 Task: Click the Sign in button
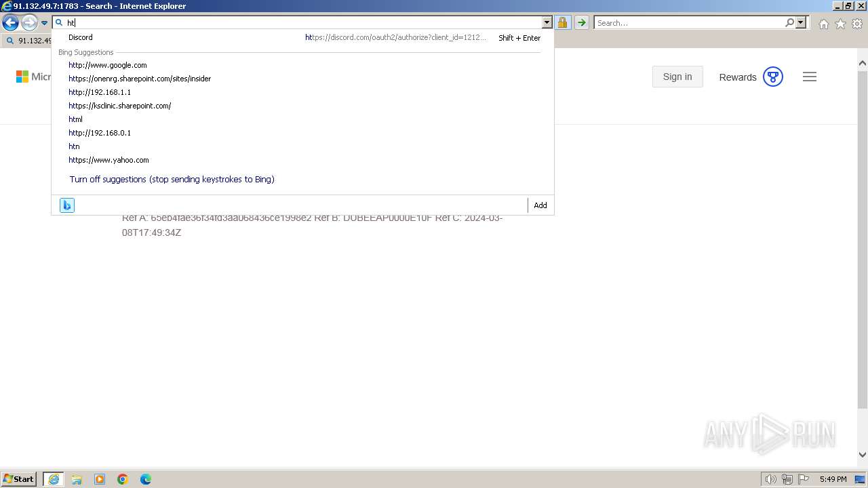tap(677, 77)
